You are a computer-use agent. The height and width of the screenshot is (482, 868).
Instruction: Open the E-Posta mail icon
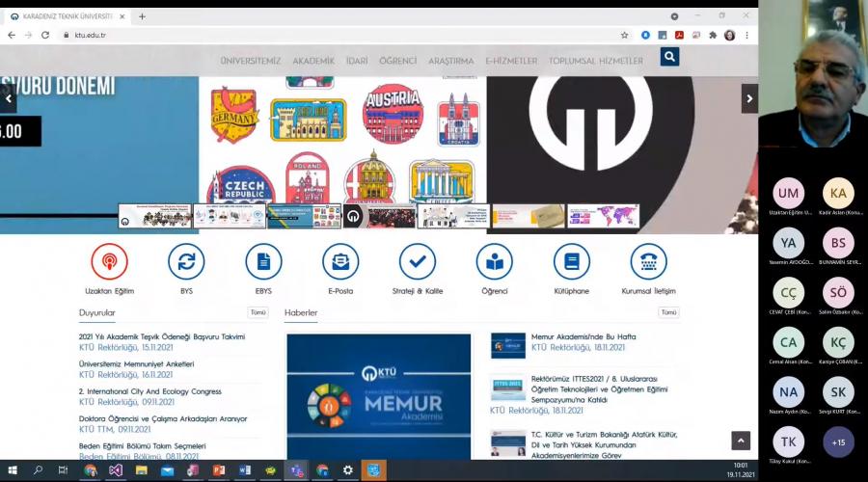click(340, 261)
